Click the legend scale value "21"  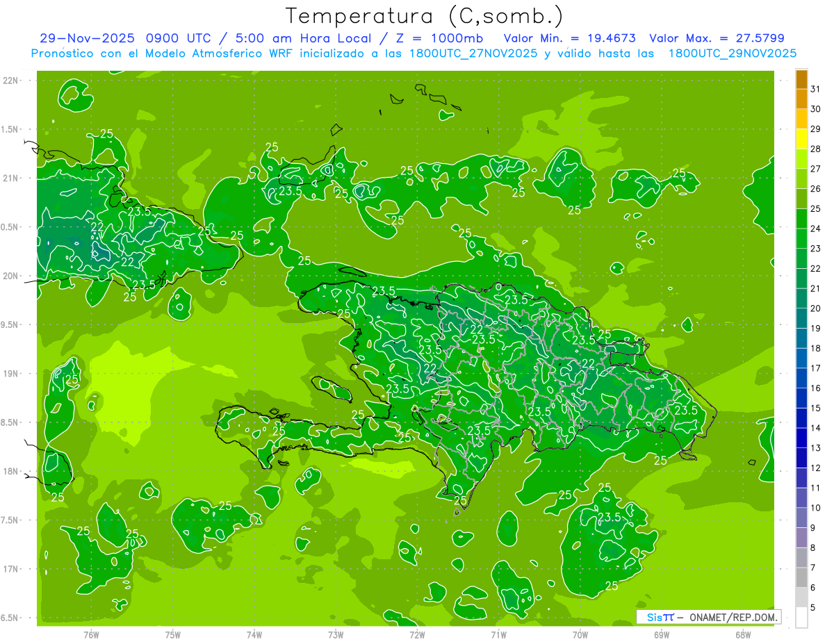point(815,288)
